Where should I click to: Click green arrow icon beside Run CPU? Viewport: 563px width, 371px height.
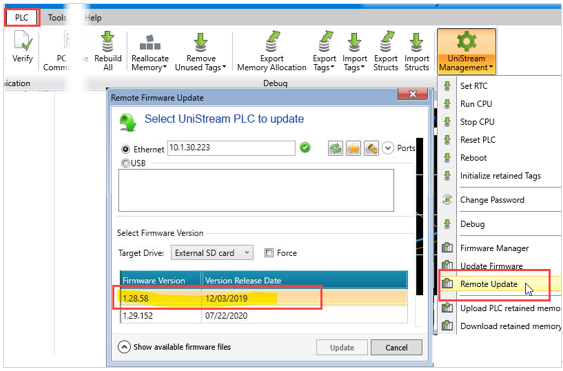click(x=447, y=104)
